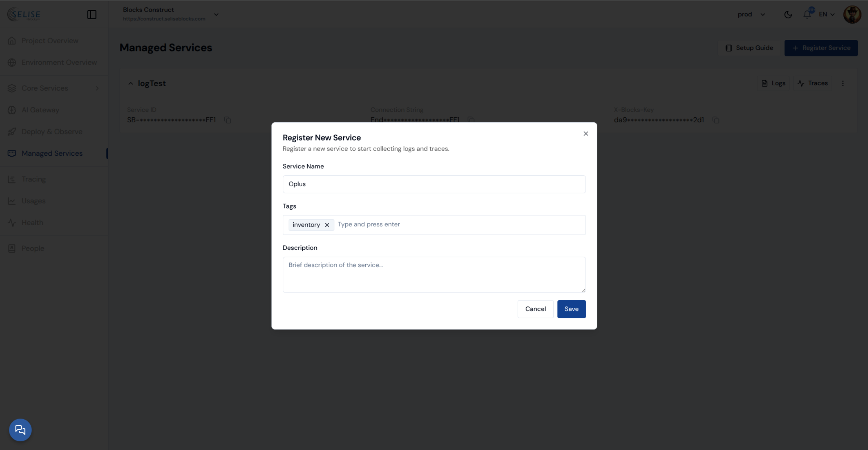Open Health page from sidebar

pos(32,223)
